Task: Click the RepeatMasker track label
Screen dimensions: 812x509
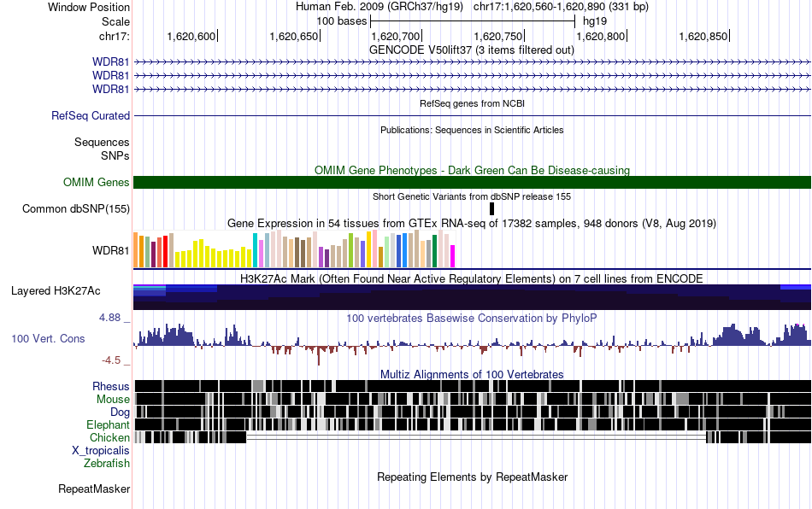Action: tap(94, 489)
